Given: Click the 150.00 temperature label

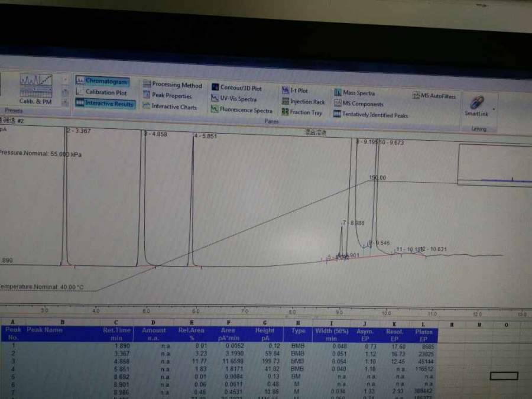Looking at the screenshot, I should pyautogui.click(x=377, y=177).
